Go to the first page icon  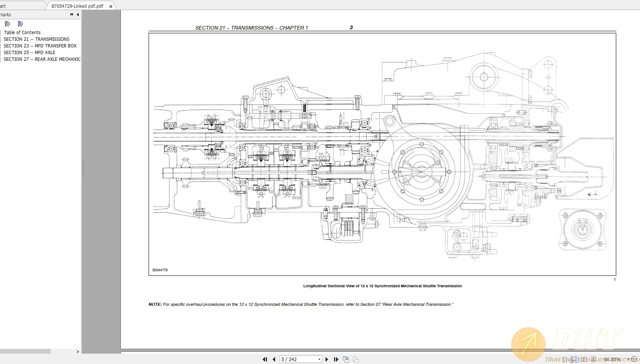click(265, 359)
